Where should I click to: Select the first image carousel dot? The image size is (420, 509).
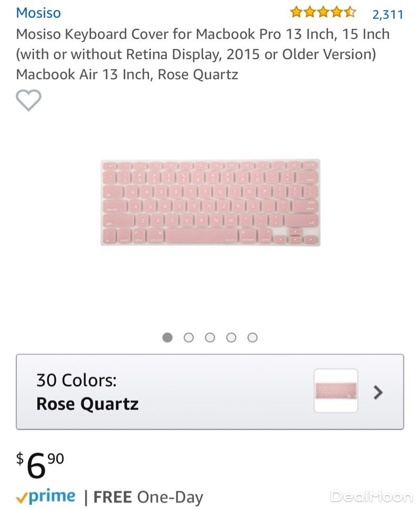tap(167, 337)
